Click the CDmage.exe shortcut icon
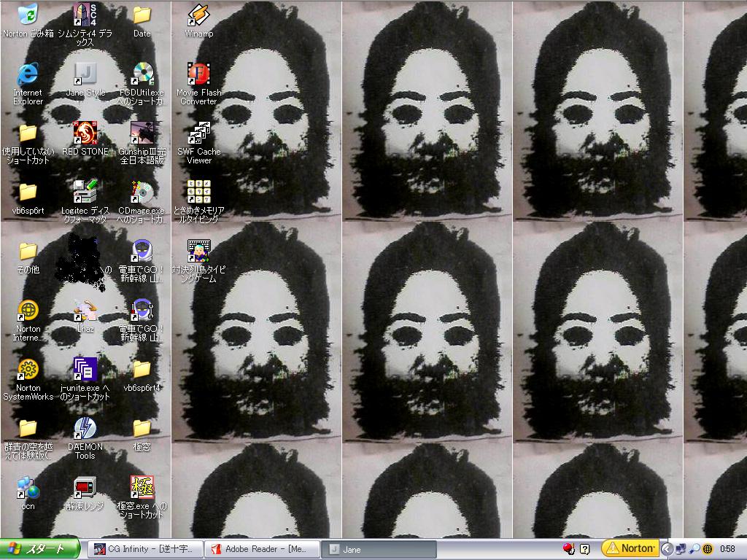Screen dimensions: 747x560 tap(142, 192)
